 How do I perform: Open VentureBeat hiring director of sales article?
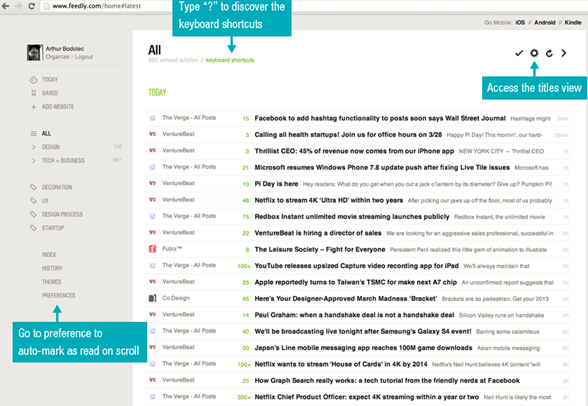tap(318, 233)
